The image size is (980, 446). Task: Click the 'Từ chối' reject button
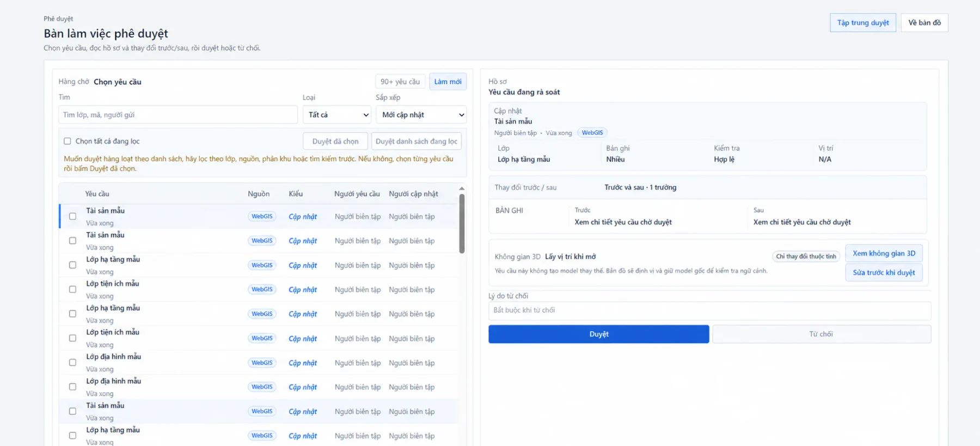pos(822,334)
